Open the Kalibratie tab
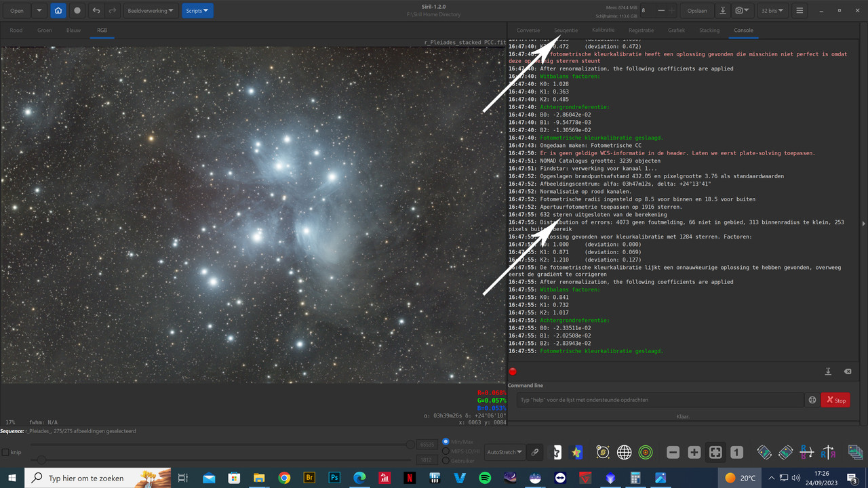The width and height of the screenshot is (868, 488). pyautogui.click(x=603, y=30)
